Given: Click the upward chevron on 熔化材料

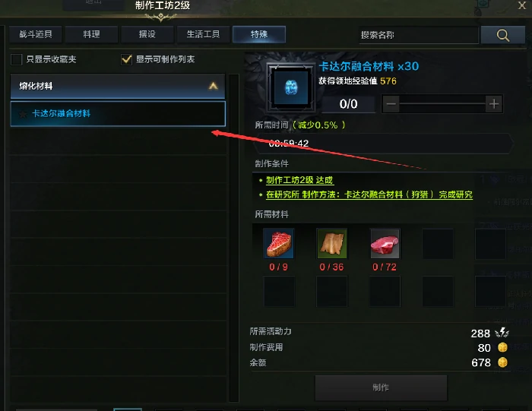Looking at the screenshot, I should tap(213, 86).
